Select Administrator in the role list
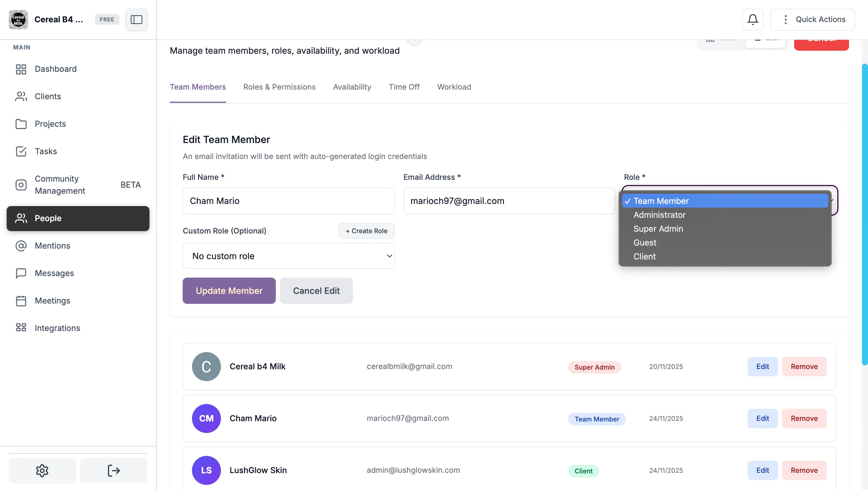Image resolution: width=868 pixels, height=490 pixels. click(659, 215)
